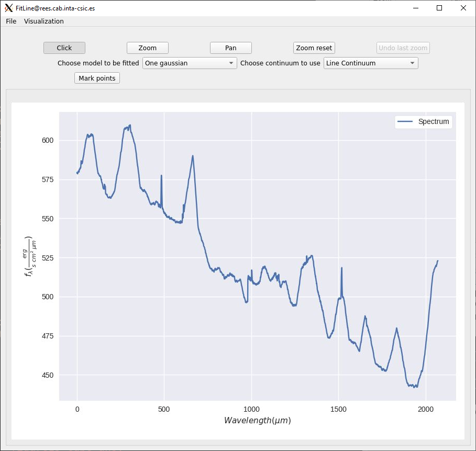The height and width of the screenshot is (451, 476).
Task: Activate the Click mode button
Action: click(x=64, y=48)
